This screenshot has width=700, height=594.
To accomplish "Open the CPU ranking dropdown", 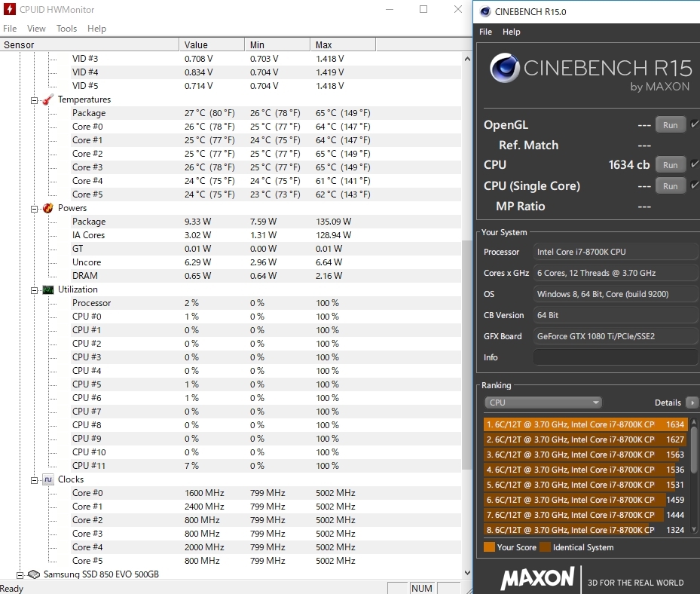I will point(543,403).
